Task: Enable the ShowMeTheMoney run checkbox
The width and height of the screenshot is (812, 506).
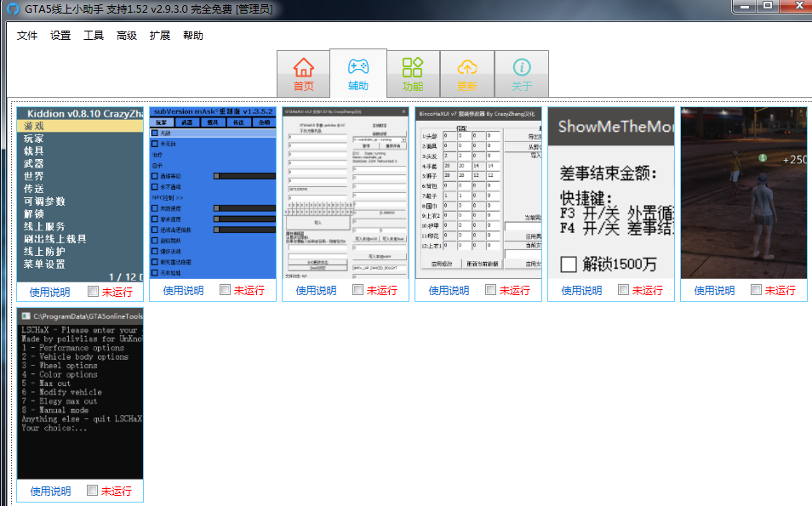Action: (624, 291)
